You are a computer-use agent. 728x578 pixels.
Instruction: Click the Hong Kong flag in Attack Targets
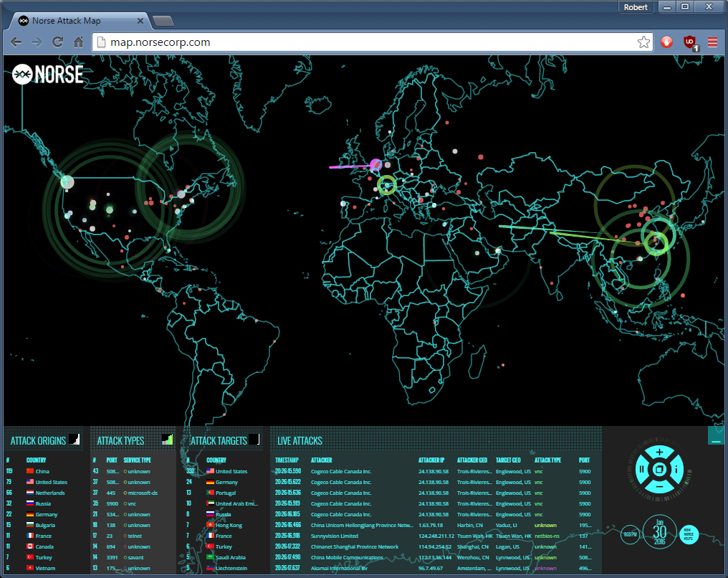click(x=211, y=524)
